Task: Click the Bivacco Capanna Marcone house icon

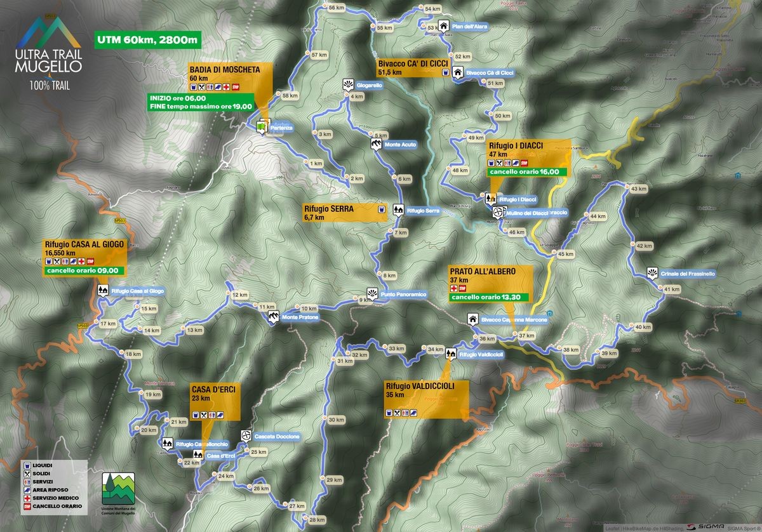Action: (x=472, y=319)
